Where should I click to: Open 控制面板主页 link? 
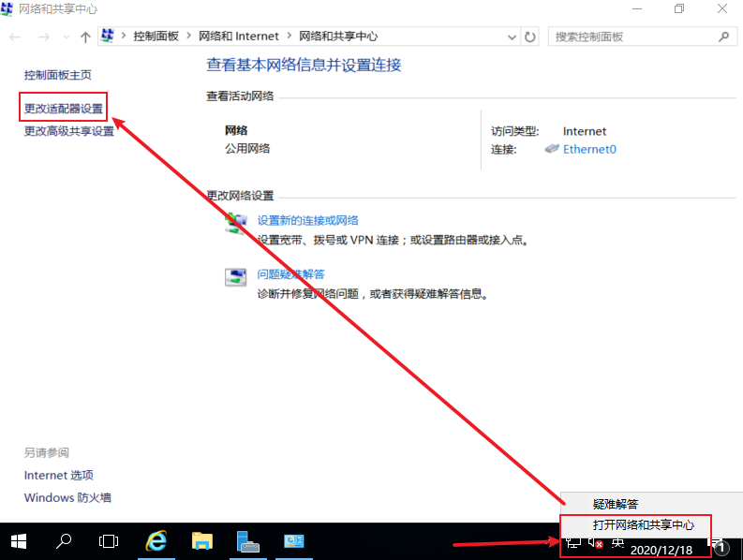(58, 75)
